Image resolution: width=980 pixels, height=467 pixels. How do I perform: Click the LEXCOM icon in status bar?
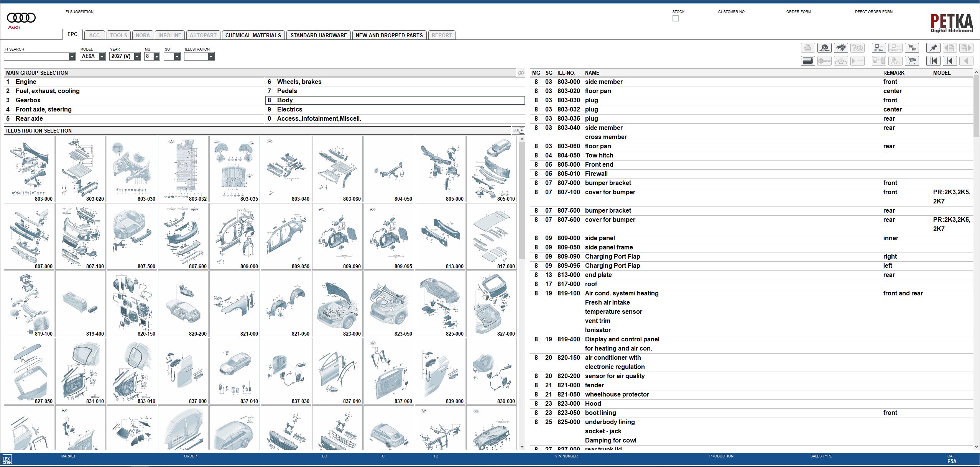point(7,459)
